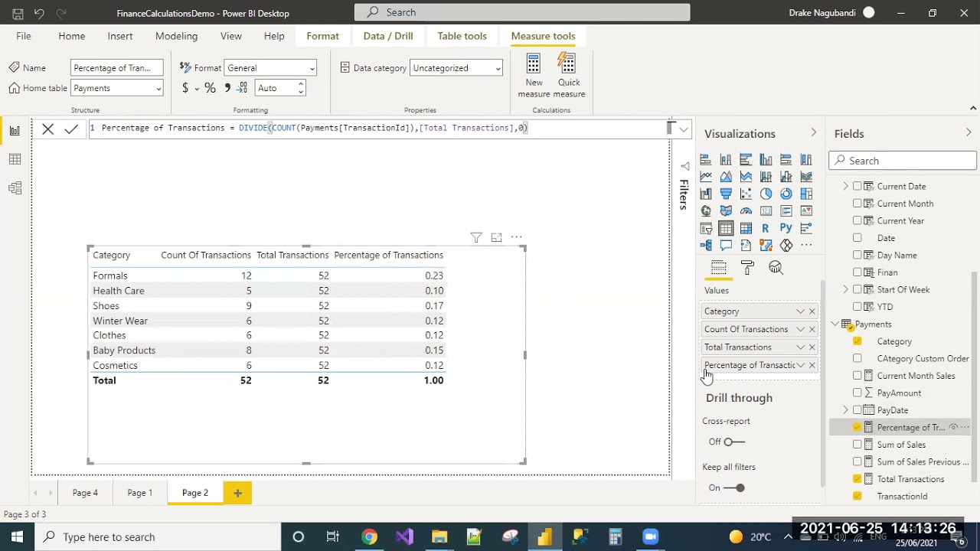Viewport: 980px width, 551px height.
Task: Select the Card visualization
Action: coord(766,210)
